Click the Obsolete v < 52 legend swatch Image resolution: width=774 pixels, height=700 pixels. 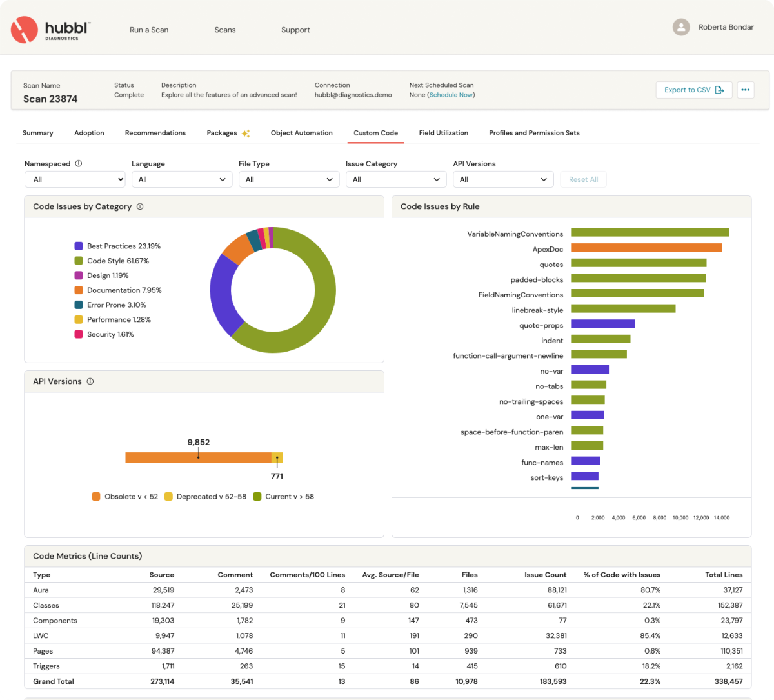coord(96,496)
